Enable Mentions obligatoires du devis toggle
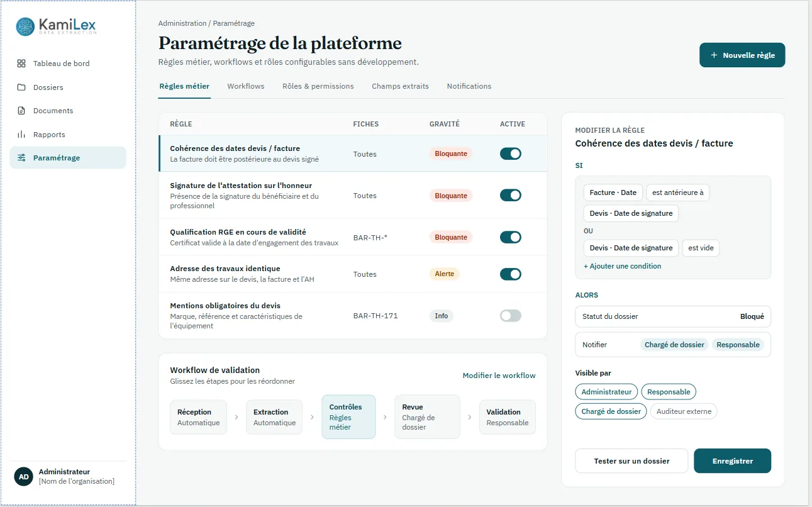This screenshot has width=812, height=507. tap(511, 316)
